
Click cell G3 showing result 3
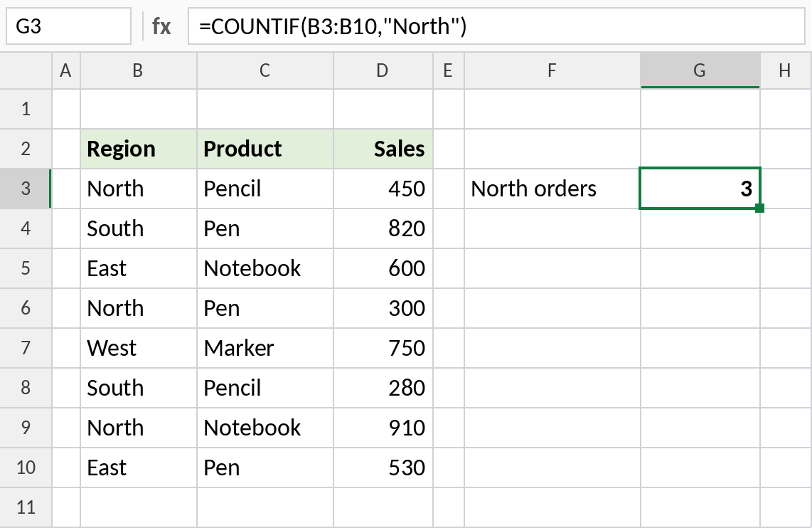click(x=700, y=189)
